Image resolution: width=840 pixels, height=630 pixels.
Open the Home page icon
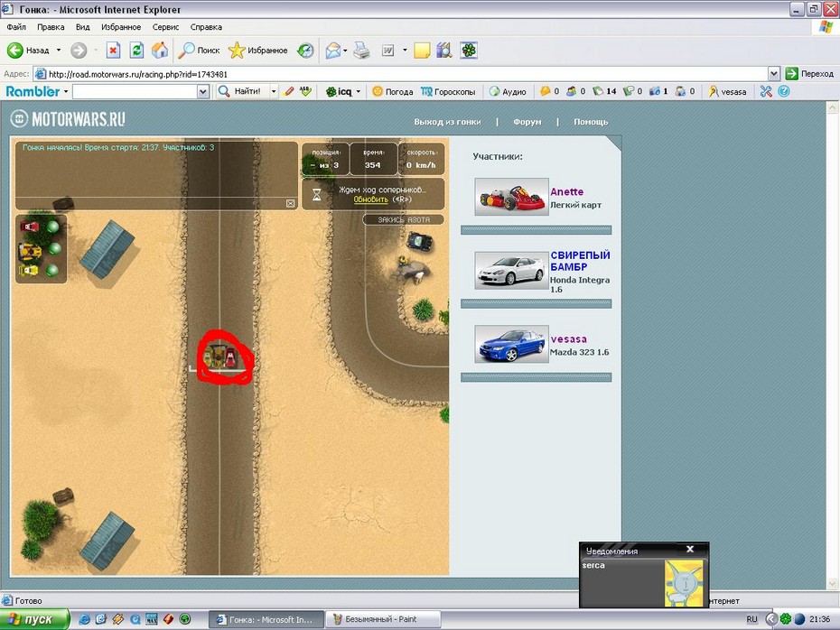point(160,51)
